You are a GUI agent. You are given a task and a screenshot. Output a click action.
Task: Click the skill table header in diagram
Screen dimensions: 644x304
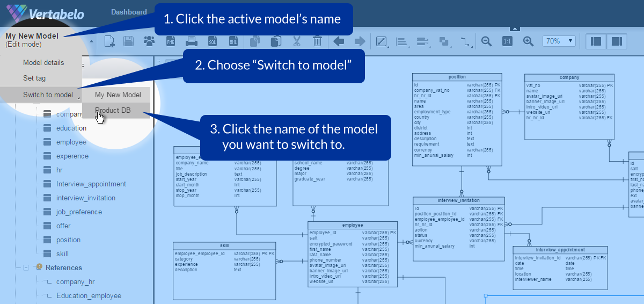pos(225,245)
